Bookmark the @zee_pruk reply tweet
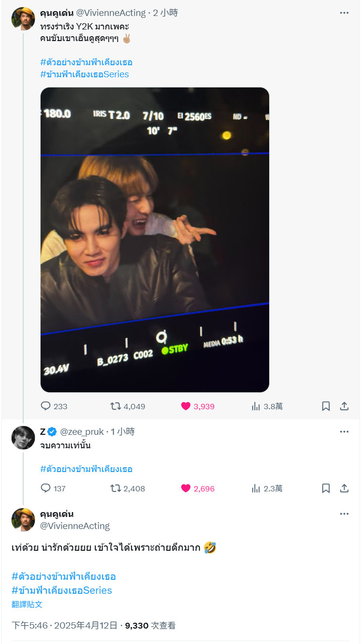361x644 pixels. pos(326,488)
